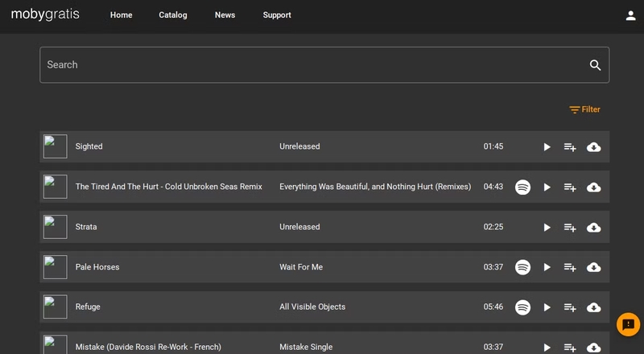This screenshot has width=644, height=354.
Task: Add Pale Horses to playlist
Action: (570, 267)
